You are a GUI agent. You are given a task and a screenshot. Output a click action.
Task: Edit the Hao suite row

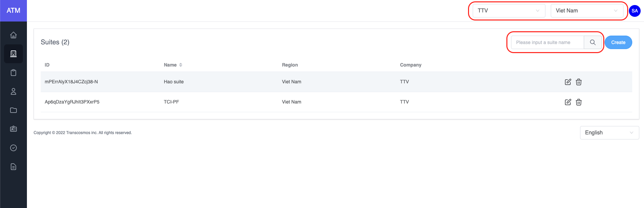[x=568, y=82]
